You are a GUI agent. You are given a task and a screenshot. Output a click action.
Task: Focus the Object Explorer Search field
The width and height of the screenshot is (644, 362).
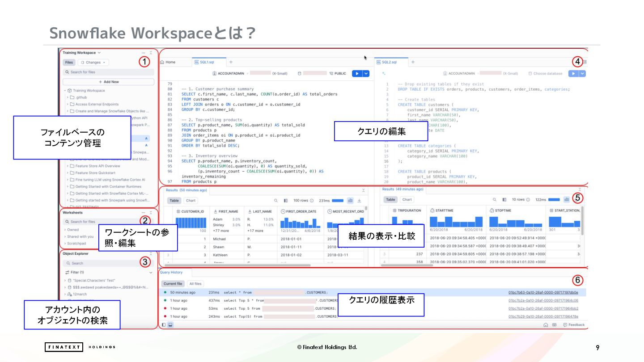click(x=109, y=263)
